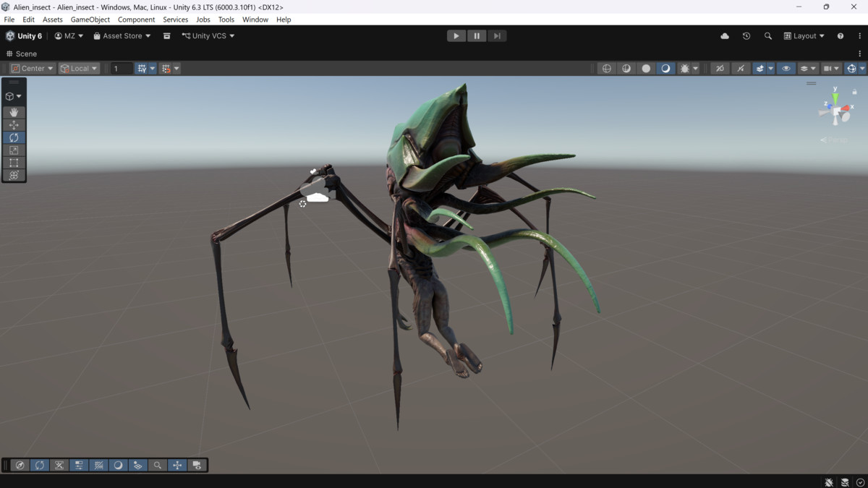This screenshot has height=488, width=868.
Task: Open scene camera settings in bottom overlay
Action: 197,466
